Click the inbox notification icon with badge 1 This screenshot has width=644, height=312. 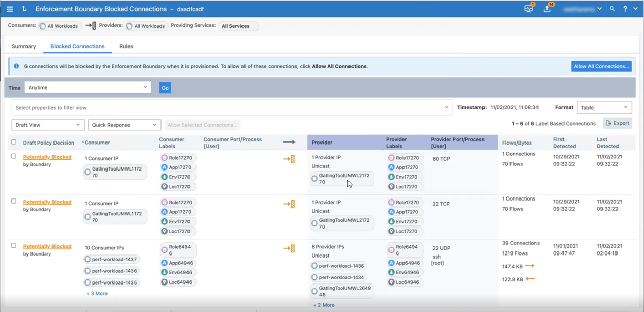coord(528,9)
